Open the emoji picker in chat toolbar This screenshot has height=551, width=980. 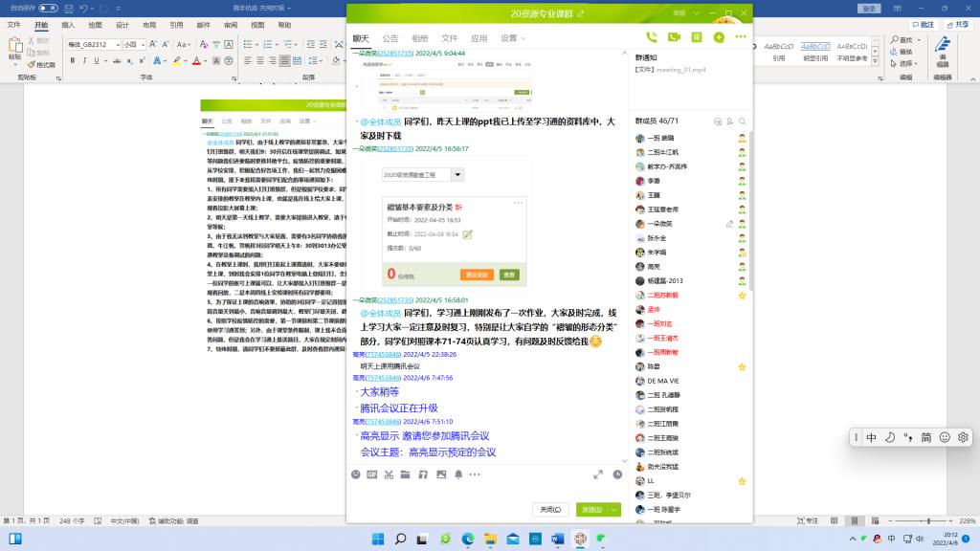[357, 474]
